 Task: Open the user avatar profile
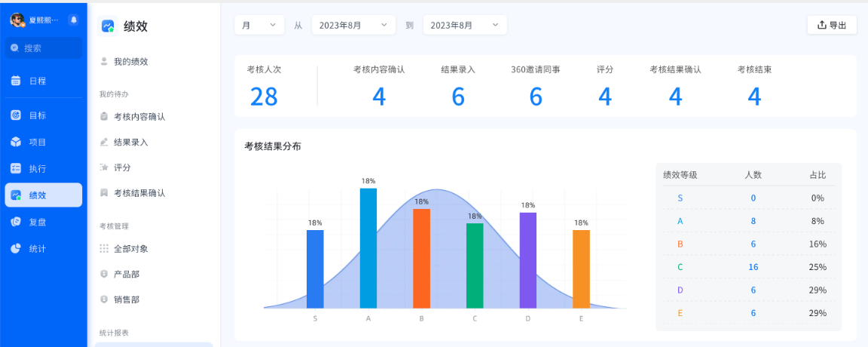click(x=17, y=20)
